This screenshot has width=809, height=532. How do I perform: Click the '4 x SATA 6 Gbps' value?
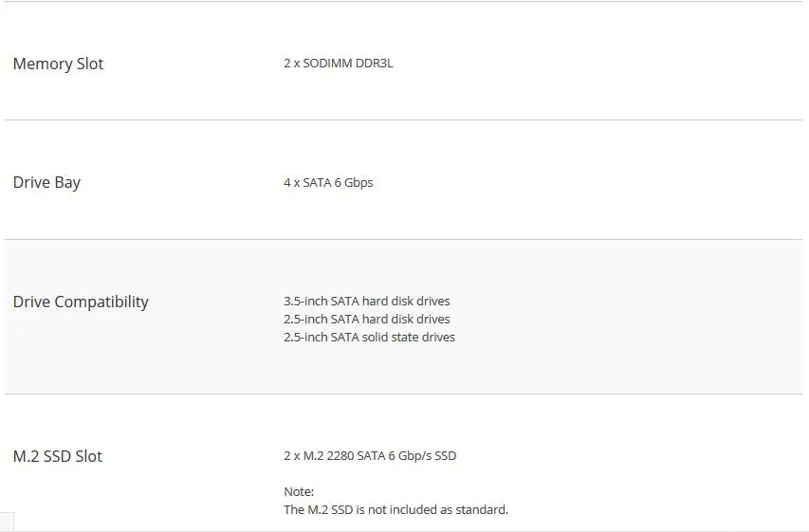pyautogui.click(x=328, y=183)
